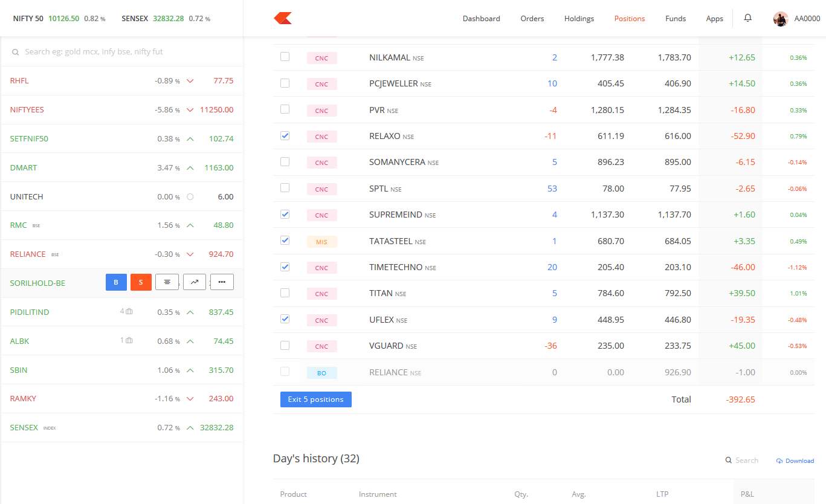Image resolution: width=826 pixels, height=504 pixels.
Task: Click the Day's history (32) heading
Action: (316, 459)
